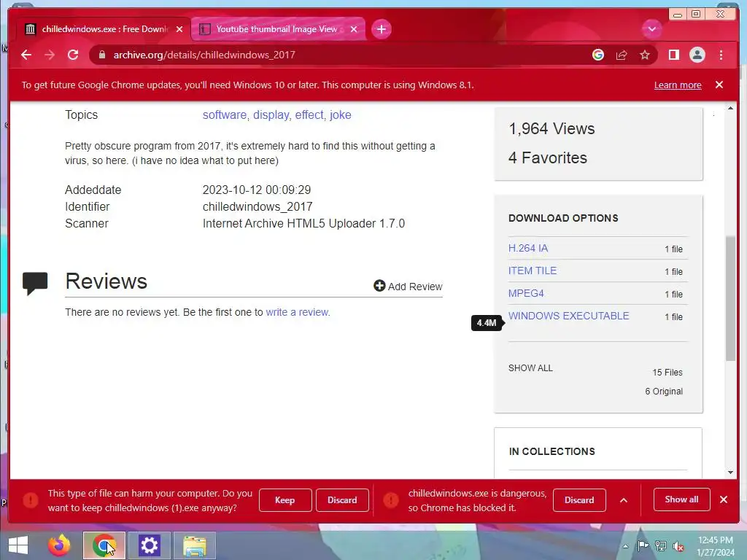
Task: Reload the archive.org page
Action: coord(73,55)
